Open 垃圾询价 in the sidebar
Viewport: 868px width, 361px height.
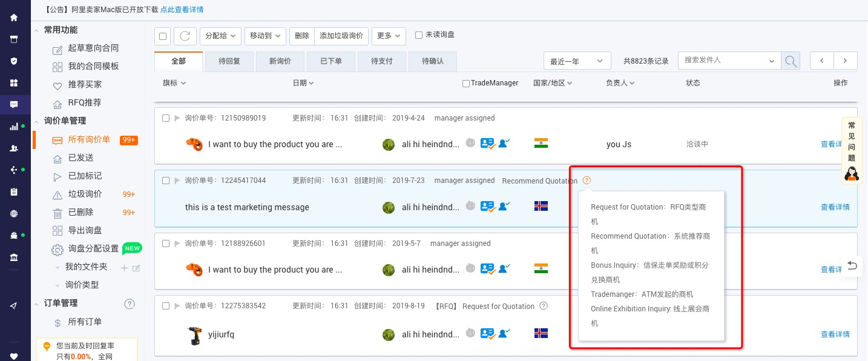click(85, 194)
